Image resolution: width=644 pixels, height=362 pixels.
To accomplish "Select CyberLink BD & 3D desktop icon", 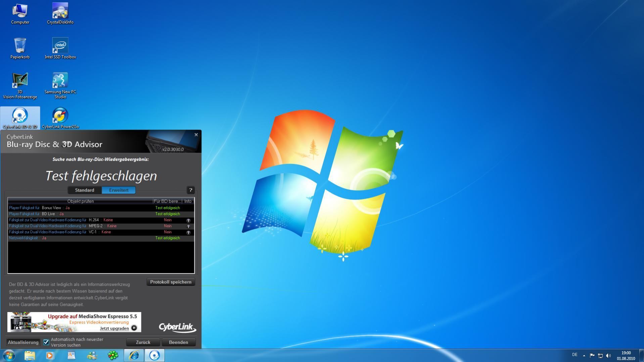I will 20,118.
